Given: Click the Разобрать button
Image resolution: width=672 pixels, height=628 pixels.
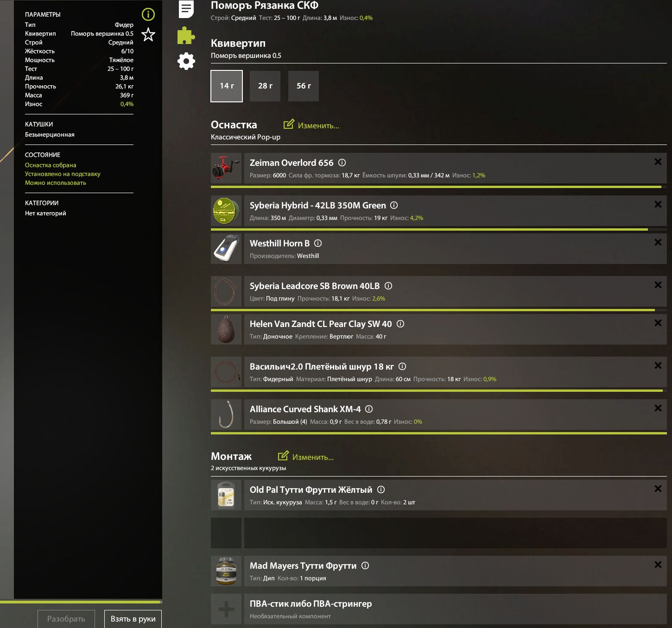Looking at the screenshot, I should tap(66, 619).
